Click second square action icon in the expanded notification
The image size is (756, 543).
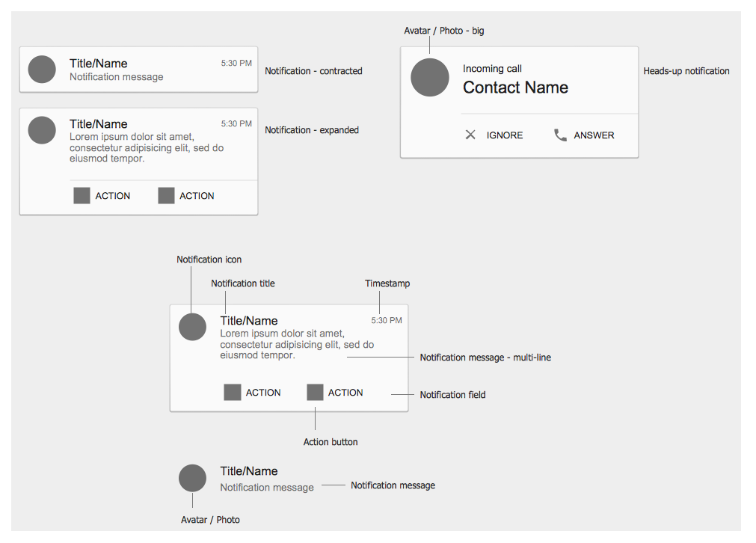pos(166,196)
